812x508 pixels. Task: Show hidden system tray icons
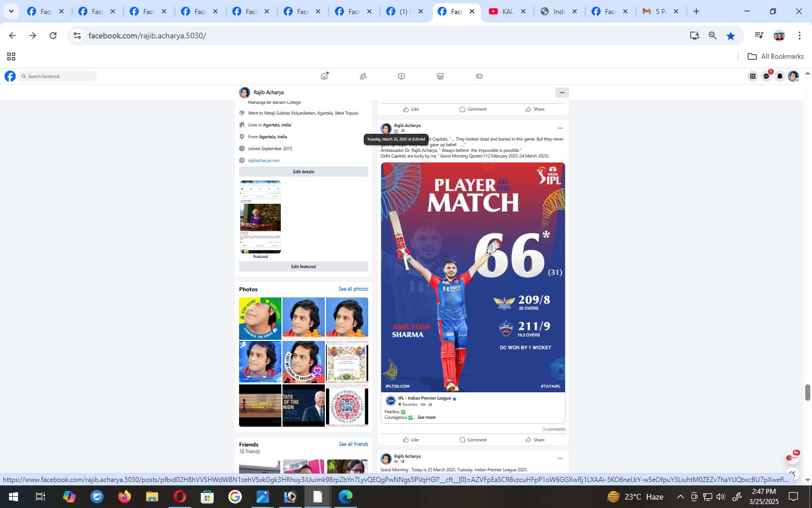pos(680,497)
